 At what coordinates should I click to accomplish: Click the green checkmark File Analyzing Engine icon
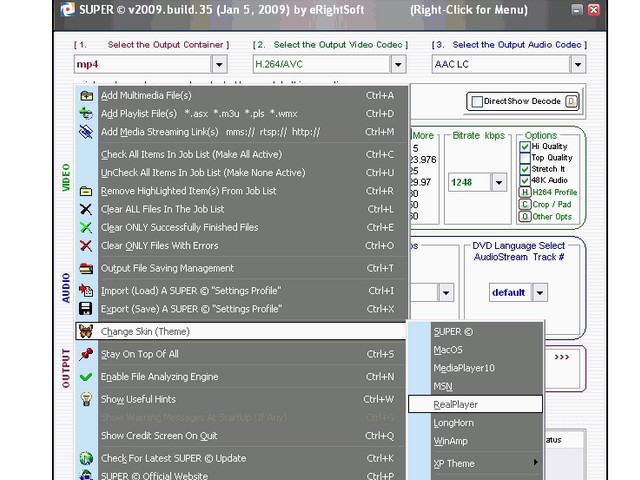[x=86, y=377]
